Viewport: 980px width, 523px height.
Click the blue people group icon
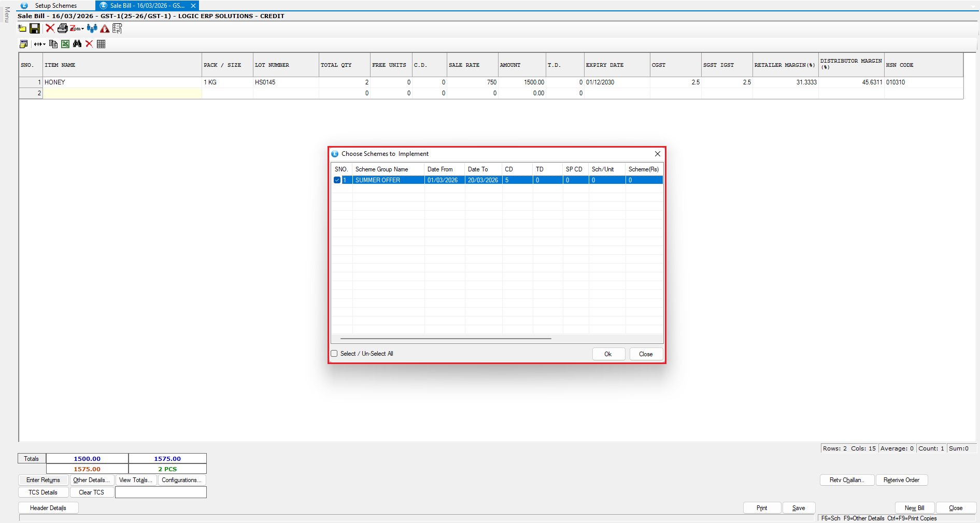[x=92, y=28]
